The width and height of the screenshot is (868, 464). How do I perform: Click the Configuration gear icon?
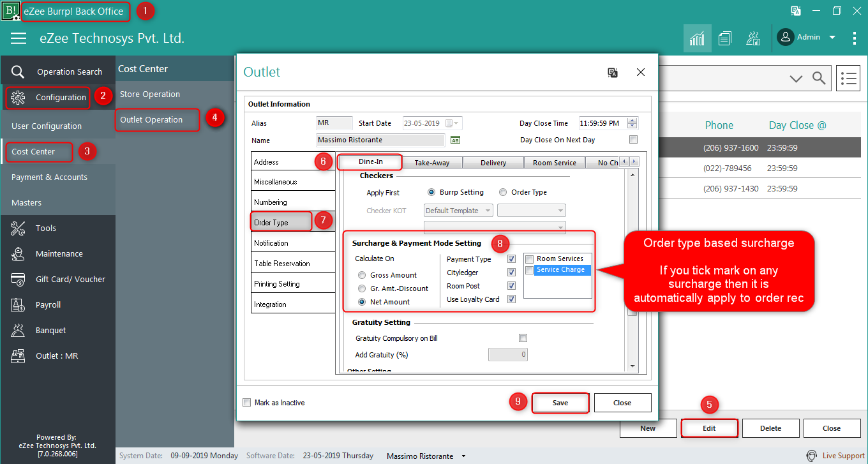click(x=18, y=97)
